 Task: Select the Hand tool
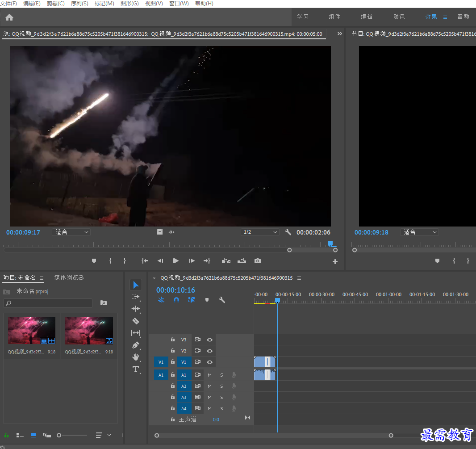(136, 357)
